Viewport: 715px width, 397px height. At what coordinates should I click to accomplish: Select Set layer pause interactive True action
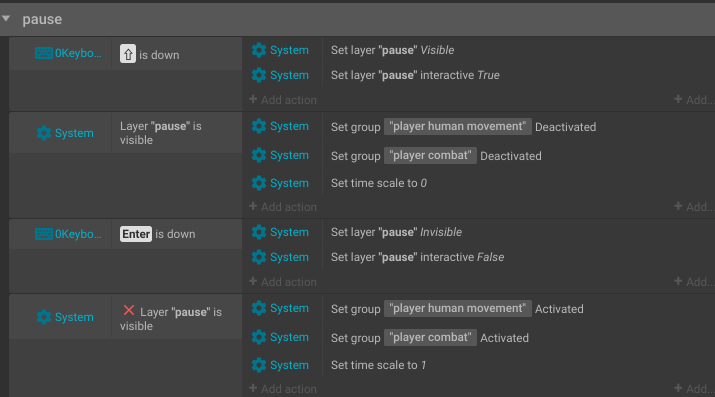[x=415, y=75]
